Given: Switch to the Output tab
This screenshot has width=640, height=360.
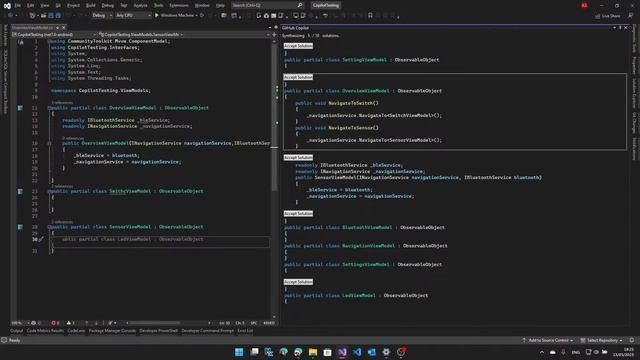Looking at the screenshot, I should coord(17,331).
